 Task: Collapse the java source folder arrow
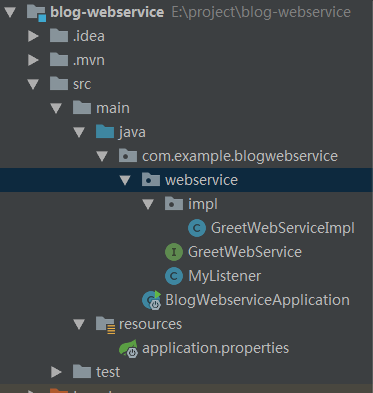click(79, 132)
